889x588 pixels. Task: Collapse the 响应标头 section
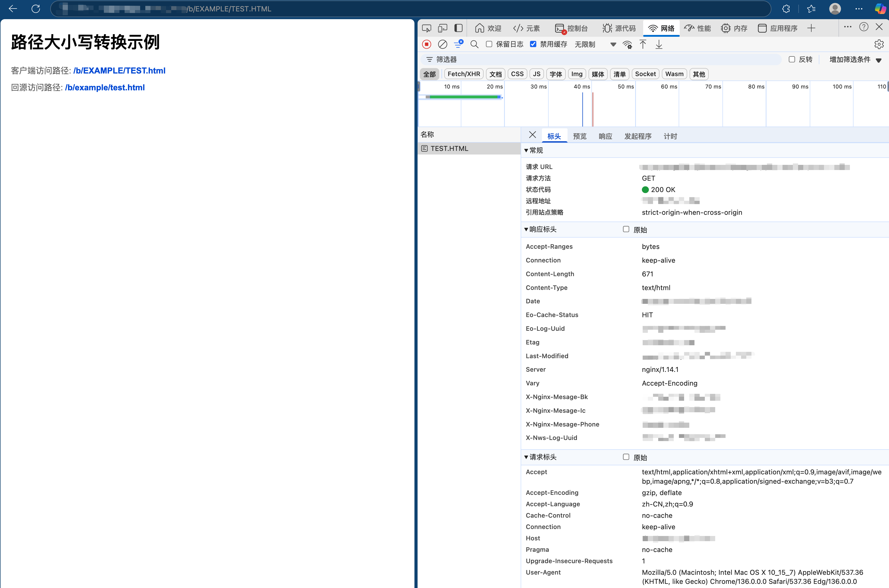540,229
